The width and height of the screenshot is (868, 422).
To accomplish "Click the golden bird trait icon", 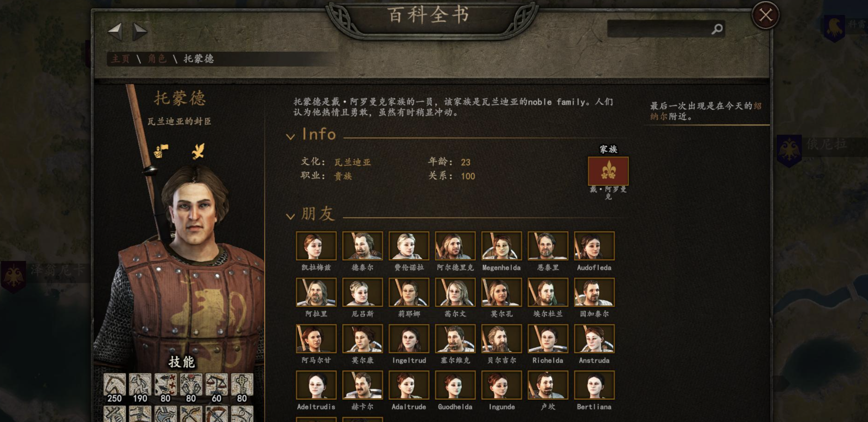I will [198, 151].
